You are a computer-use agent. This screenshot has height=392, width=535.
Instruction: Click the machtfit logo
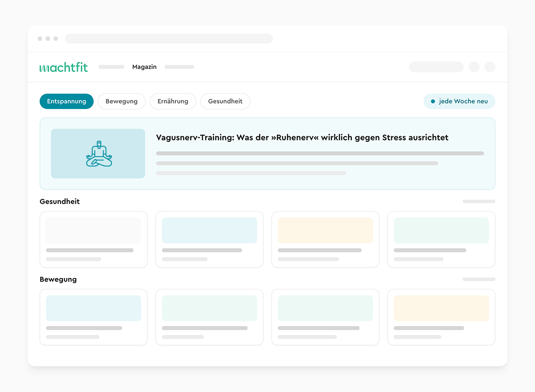click(x=63, y=67)
